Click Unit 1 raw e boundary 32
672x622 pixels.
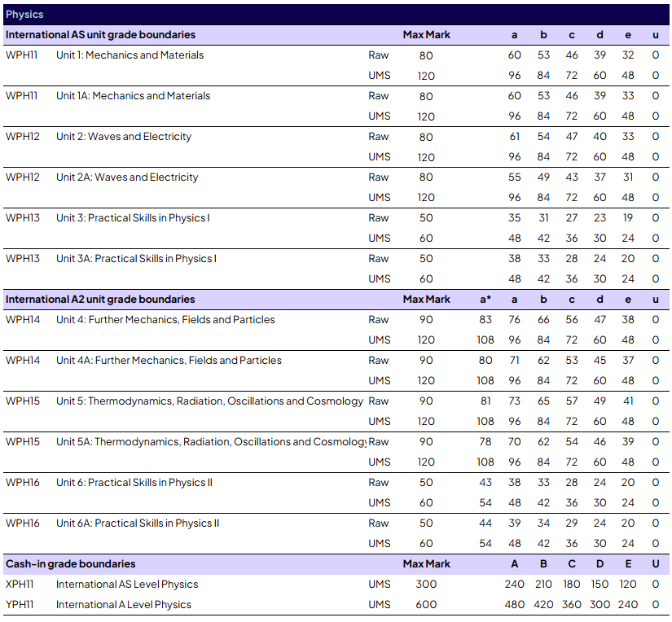(x=628, y=55)
